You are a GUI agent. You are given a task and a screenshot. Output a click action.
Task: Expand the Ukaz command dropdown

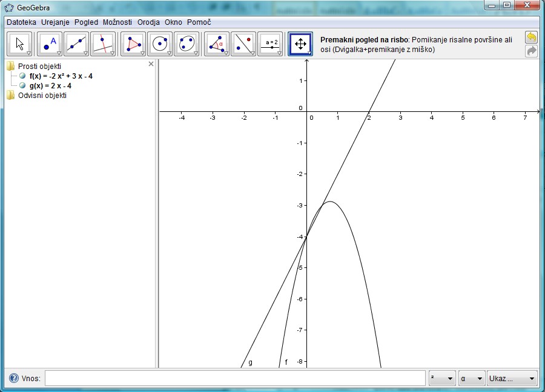click(x=512, y=379)
